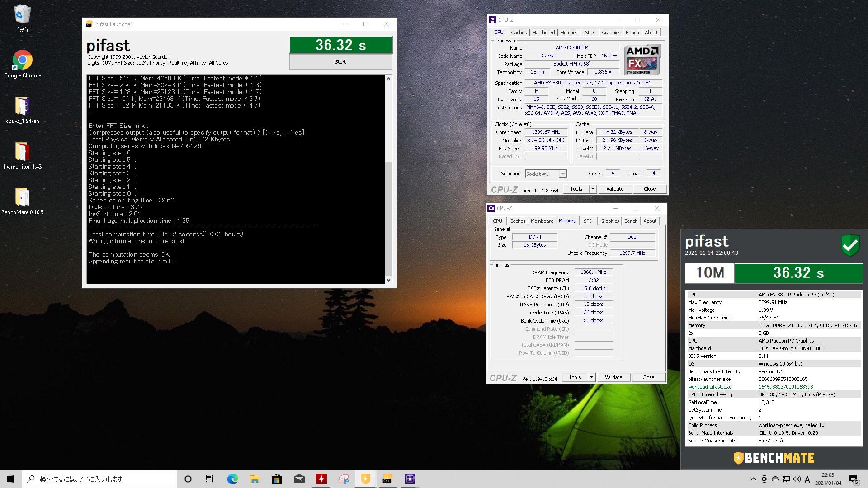Click Validate in upper CPU-Z window
This screenshot has height=488, width=868.
coord(614,189)
